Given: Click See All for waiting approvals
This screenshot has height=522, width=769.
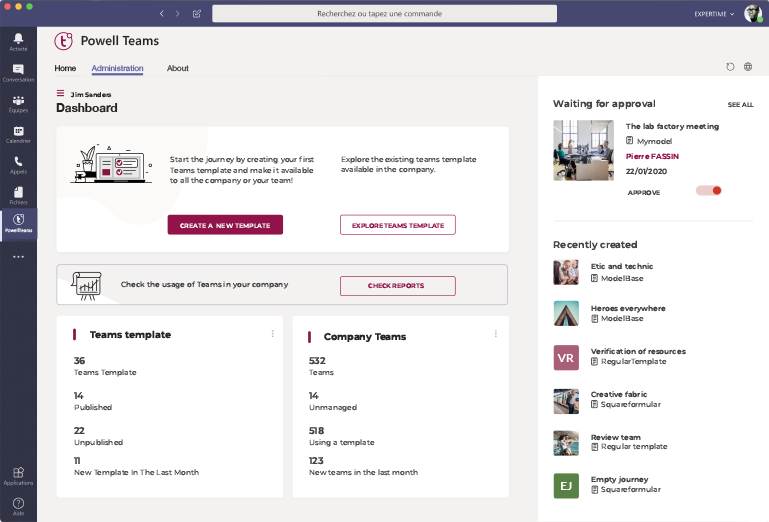Looking at the screenshot, I should [x=741, y=104].
